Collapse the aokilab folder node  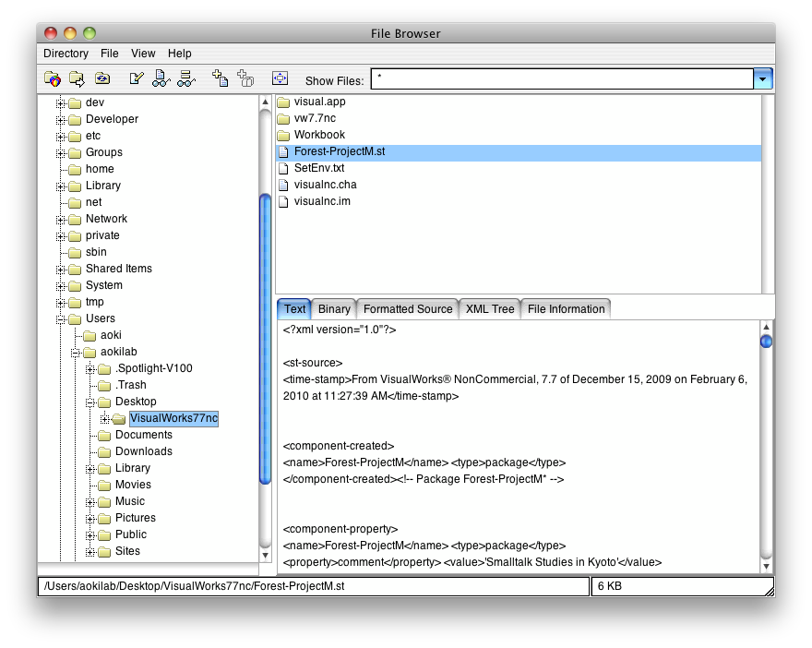point(76,353)
